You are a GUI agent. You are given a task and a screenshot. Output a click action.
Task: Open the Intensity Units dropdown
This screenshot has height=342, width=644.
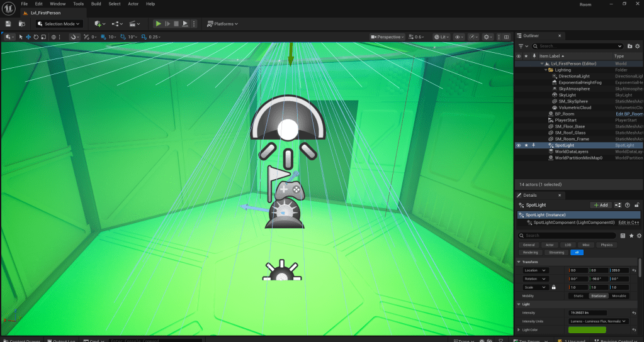(598, 321)
